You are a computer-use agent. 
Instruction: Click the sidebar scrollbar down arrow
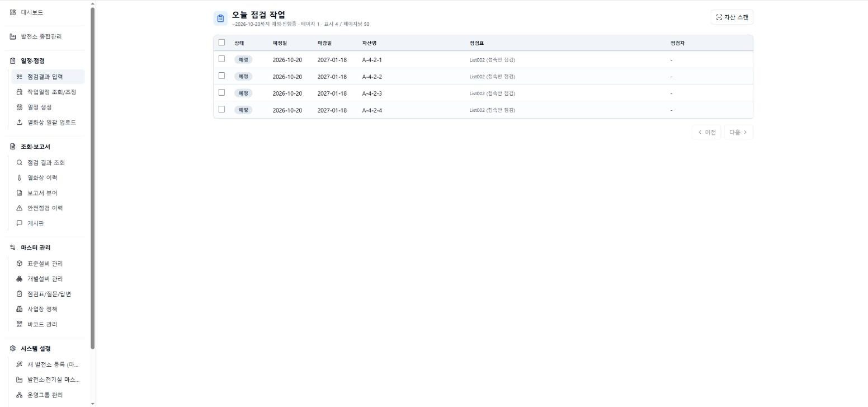click(x=92, y=404)
